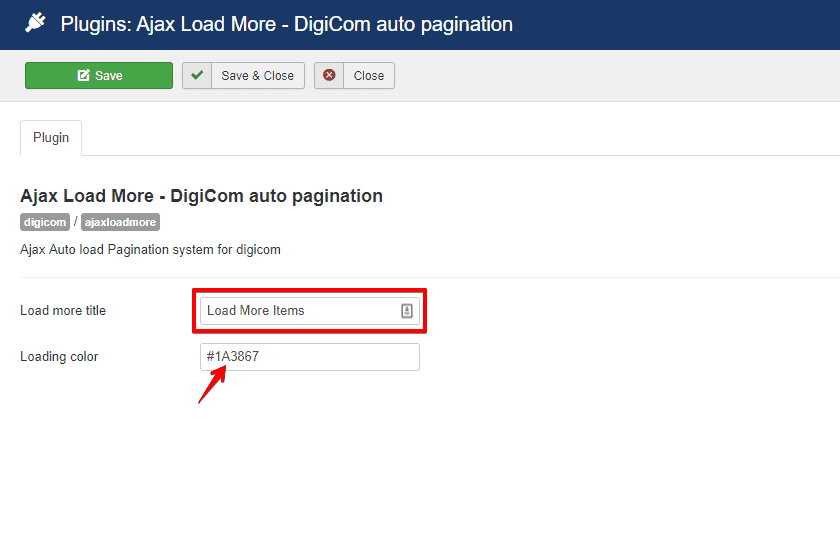Focus the Load More Items text field

(300, 311)
